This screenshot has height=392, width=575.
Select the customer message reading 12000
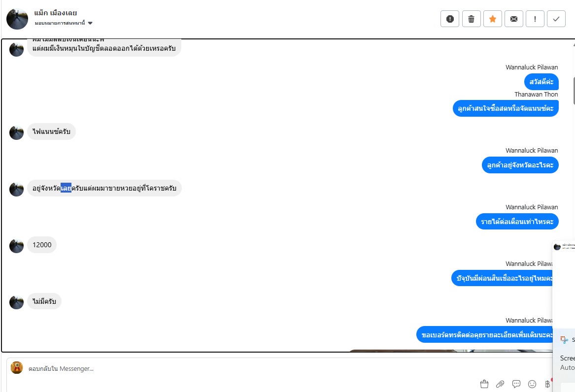point(42,245)
